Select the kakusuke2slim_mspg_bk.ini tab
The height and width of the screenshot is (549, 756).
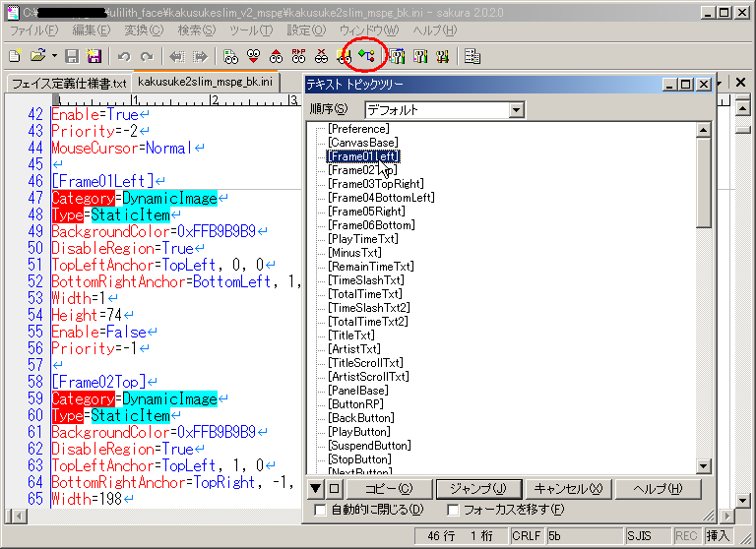point(205,82)
